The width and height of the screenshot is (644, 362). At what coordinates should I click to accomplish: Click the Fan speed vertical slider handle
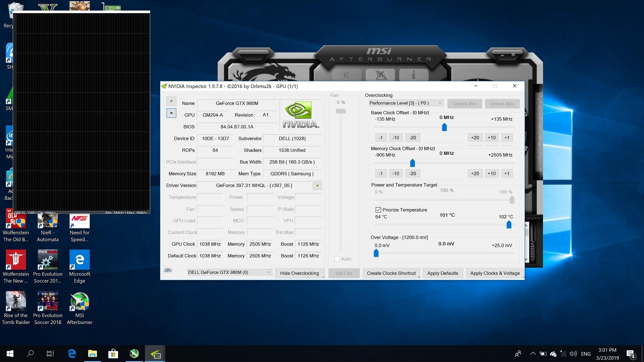341,111
